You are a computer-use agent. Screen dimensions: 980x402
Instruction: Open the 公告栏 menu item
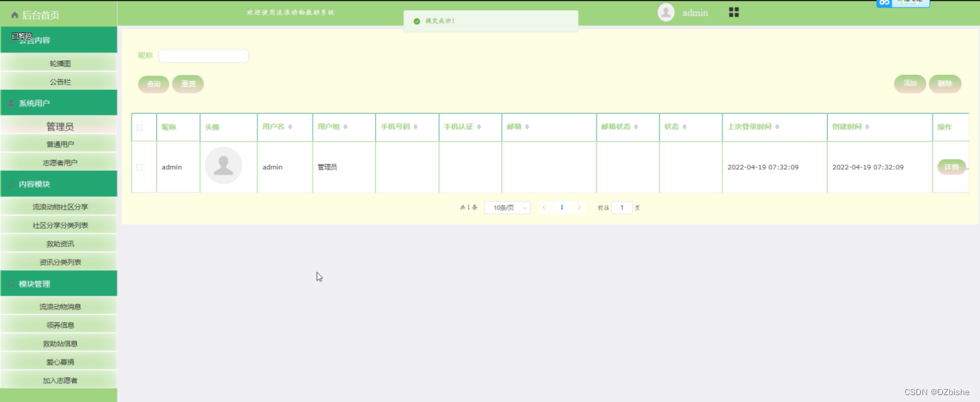tap(58, 82)
